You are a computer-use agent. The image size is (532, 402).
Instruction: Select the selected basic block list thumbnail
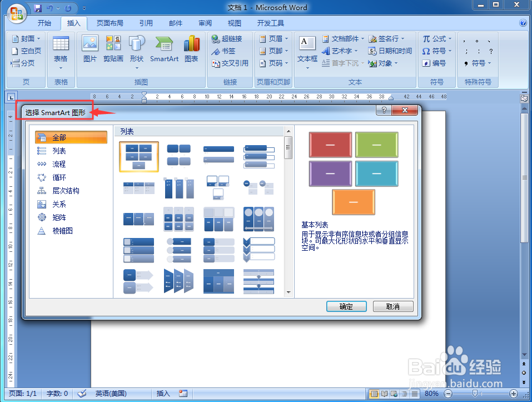pyautogui.click(x=139, y=157)
